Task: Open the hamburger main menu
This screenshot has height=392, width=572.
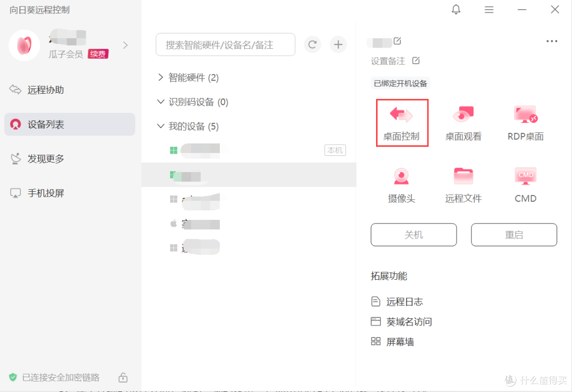Action: point(489,10)
